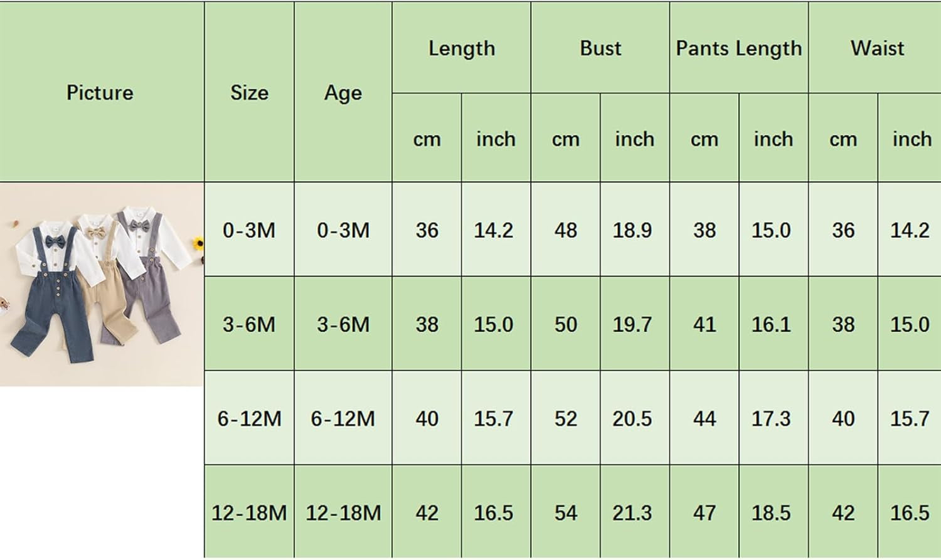Click the 47 cm pants length value
Viewport: 941px width, 560px height.
(704, 512)
